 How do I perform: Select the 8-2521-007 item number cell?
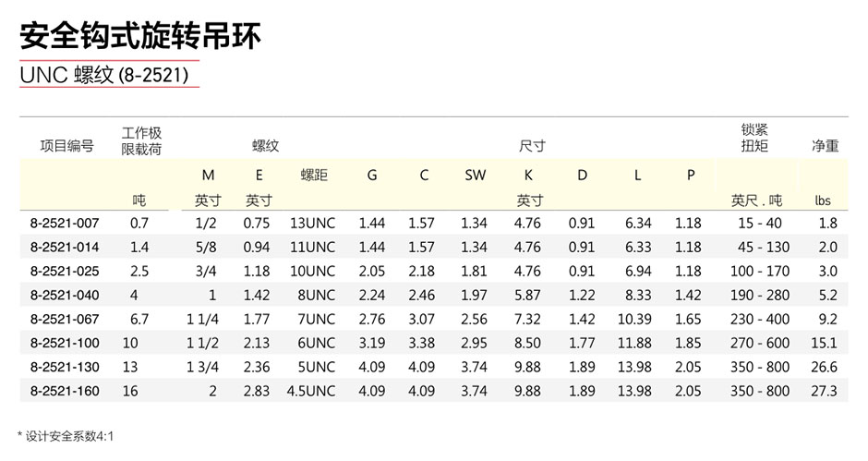point(65,224)
